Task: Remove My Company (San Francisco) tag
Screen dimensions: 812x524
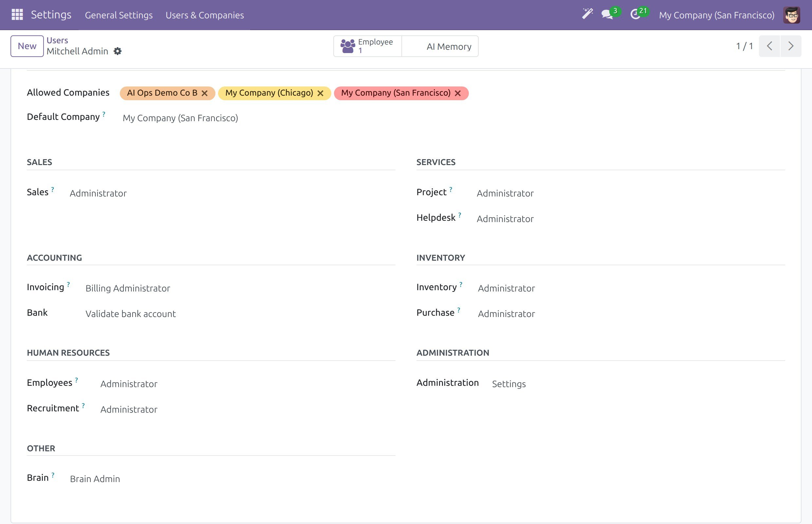Action: 457,93
